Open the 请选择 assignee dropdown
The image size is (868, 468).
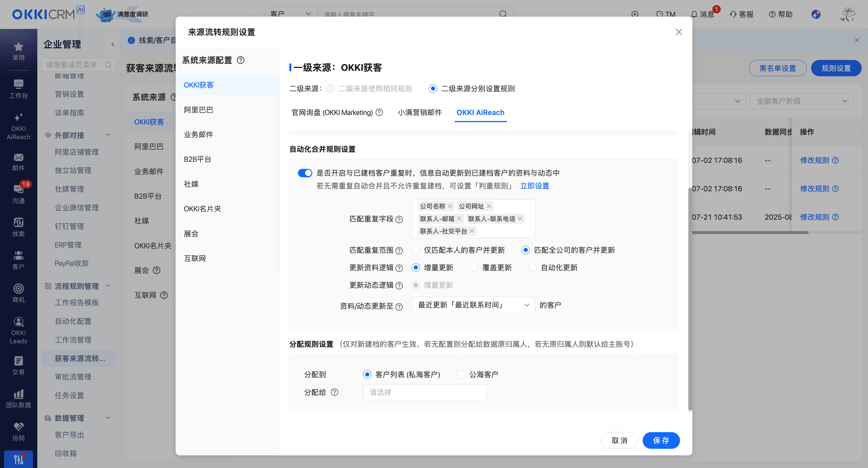point(425,392)
